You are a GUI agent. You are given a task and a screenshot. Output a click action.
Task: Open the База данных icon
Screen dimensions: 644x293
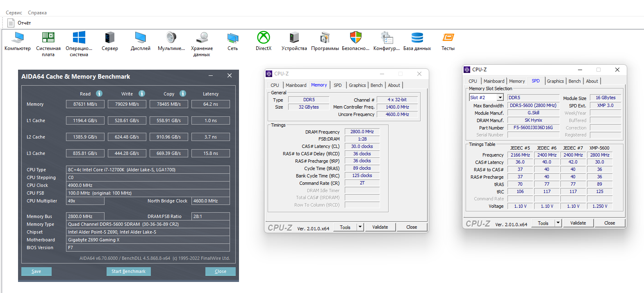(417, 38)
